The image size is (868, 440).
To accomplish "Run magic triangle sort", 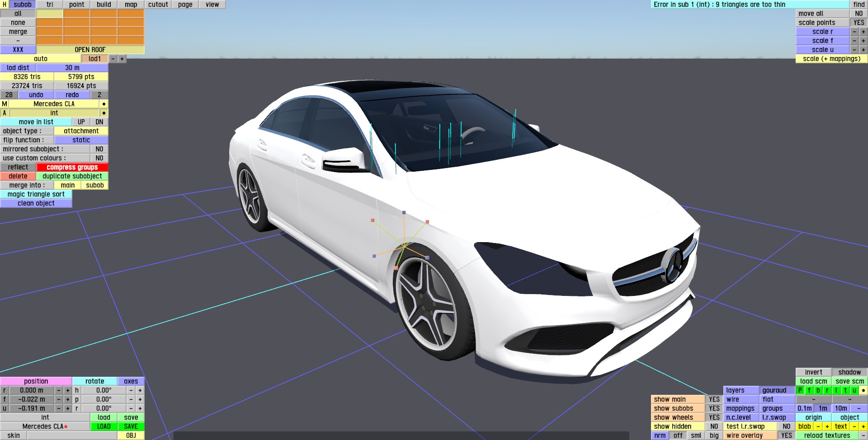I will pos(36,194).
